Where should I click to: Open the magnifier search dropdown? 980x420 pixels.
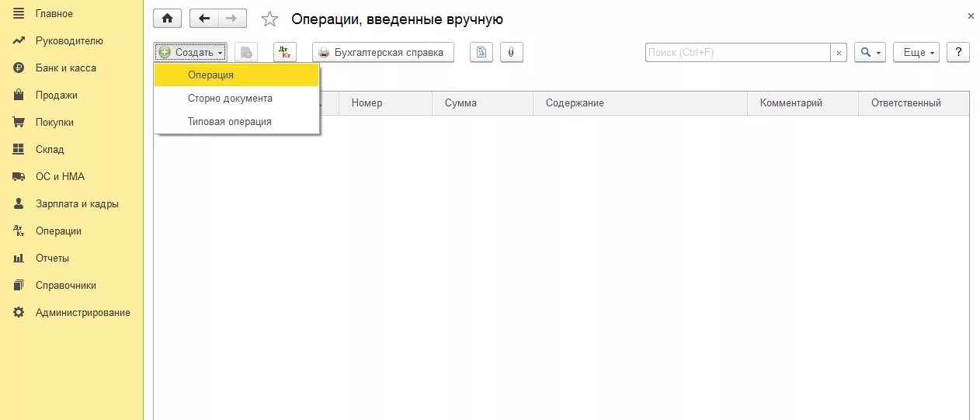(x=870, y=52)
